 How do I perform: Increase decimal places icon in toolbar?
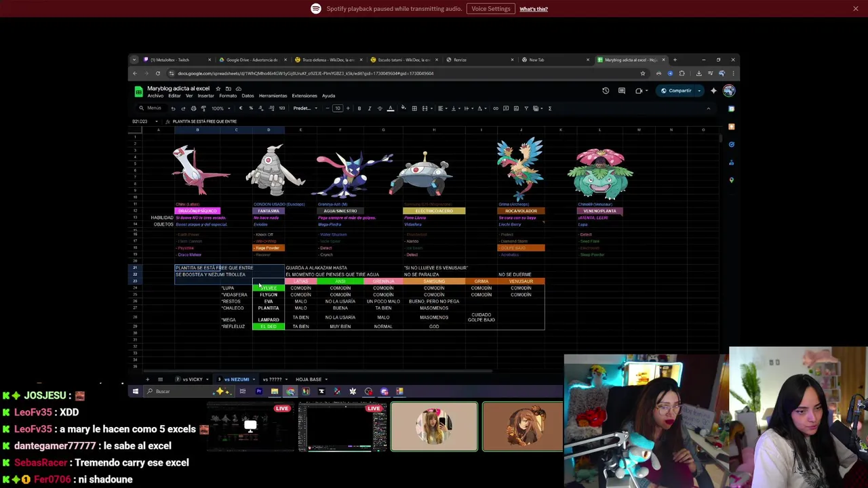tap(271, 108)
